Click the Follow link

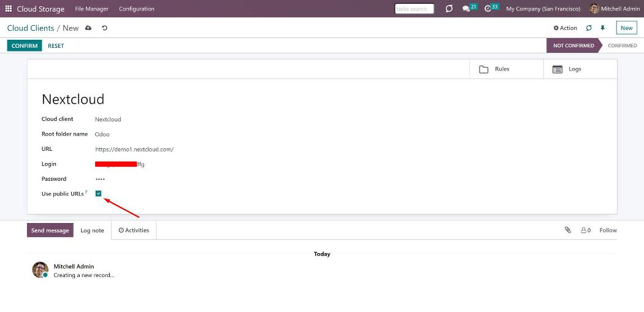608,230
